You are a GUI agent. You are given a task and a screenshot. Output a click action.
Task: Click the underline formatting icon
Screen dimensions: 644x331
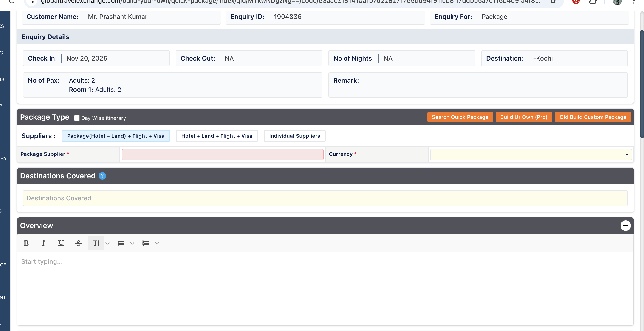pos(61,243)
